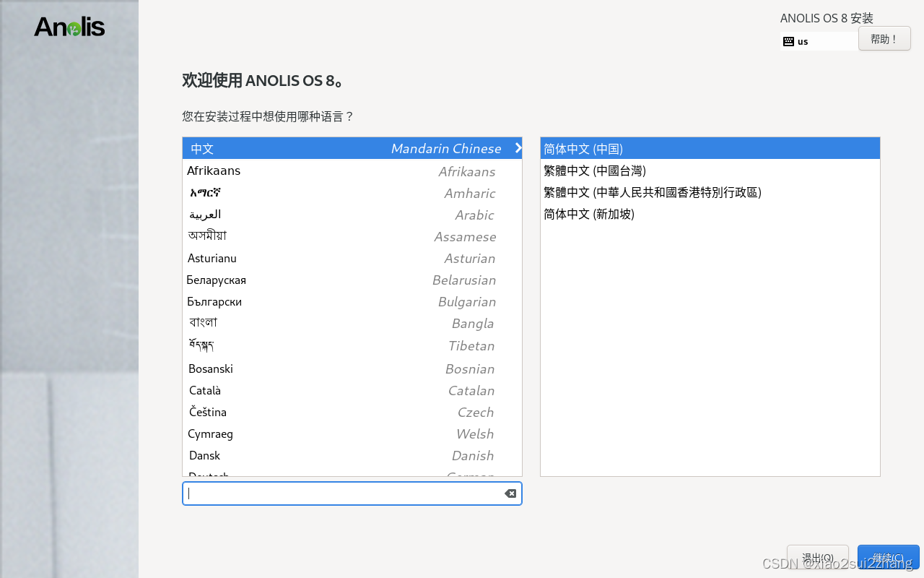Click the Anolis logo
924x578 pixels.
click(69, 25)
